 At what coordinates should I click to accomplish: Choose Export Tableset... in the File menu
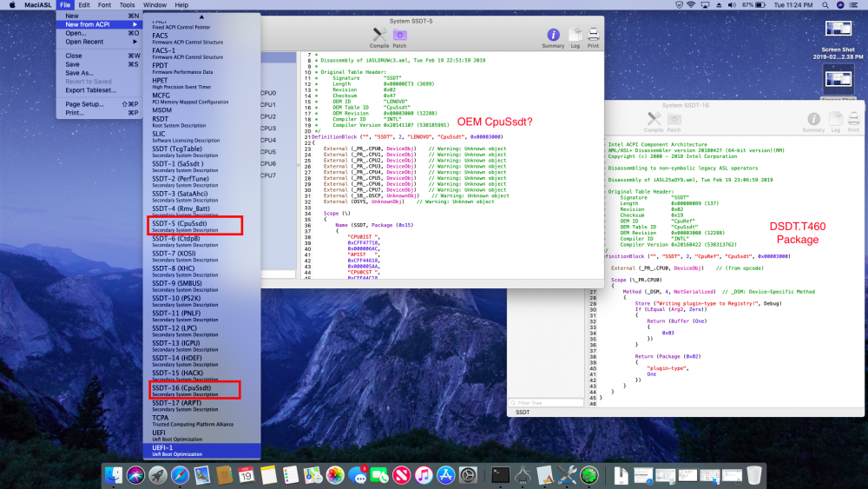click(99, 90)
